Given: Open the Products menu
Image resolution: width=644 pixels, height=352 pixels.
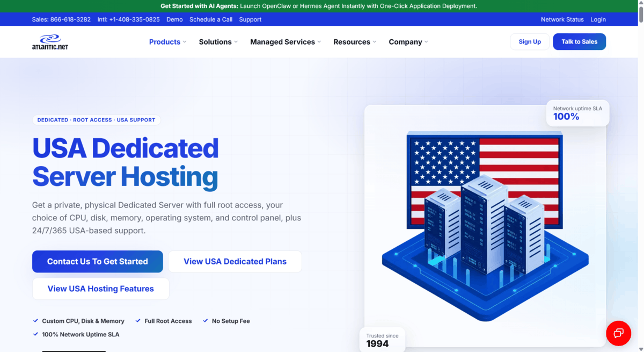Looking at the screenshot, I should 165,42.
